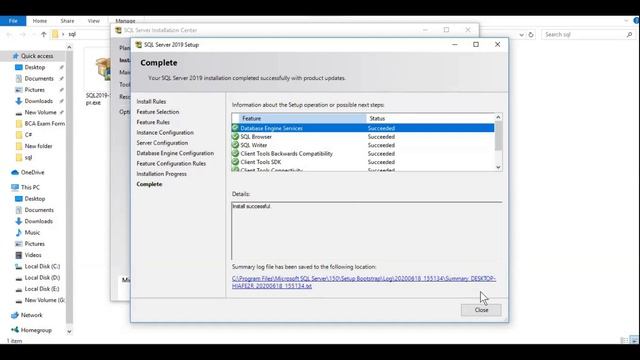Image resolution: width=640 pixels, height=360 pixels.
Task: Open Documents under Quick access
Action: pyautogui.click(x=38, y=78)
